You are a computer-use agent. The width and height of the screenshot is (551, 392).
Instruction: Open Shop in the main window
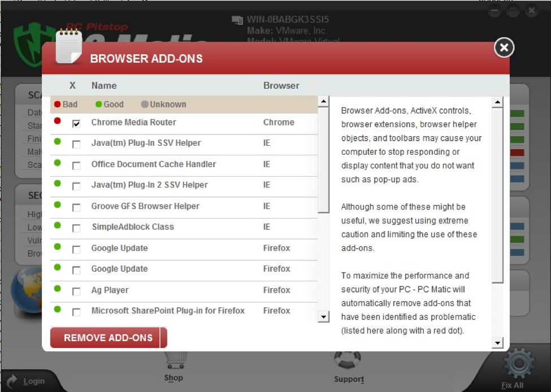(173, 378)
